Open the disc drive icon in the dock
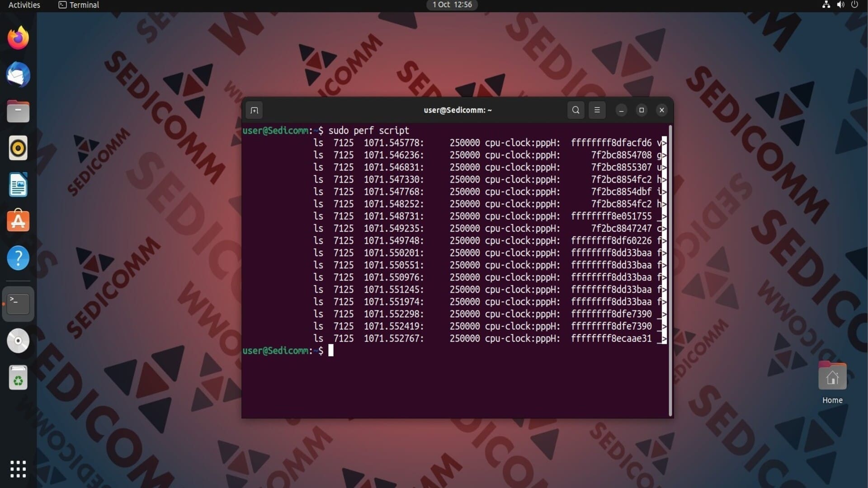 pyautogui.click(x=18, y=341)
